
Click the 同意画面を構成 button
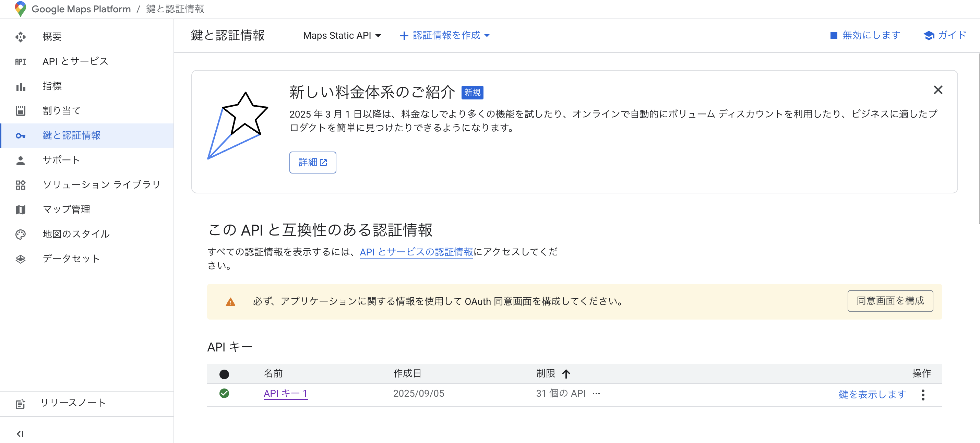(x=890, y=301)
